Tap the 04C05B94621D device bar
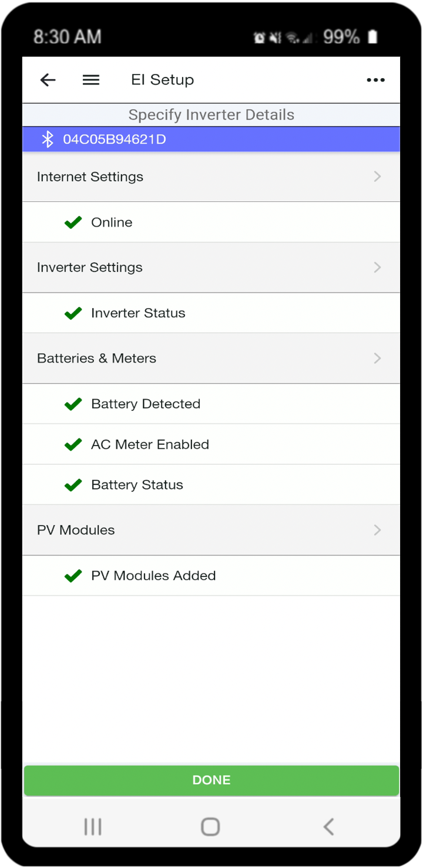423x868 pixels. 211,140
